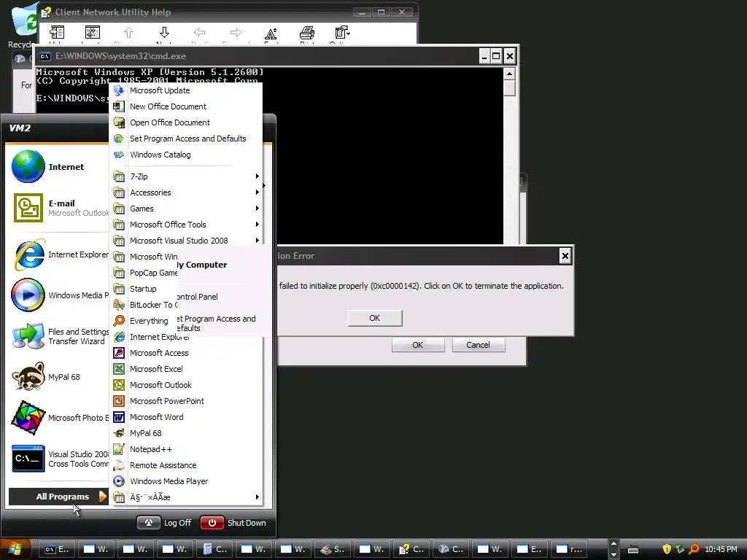The height and width of the screenshot is (560, 747).
Task: Open the Control Panel entry
Action: pyautogui.click(x=198, y=297)
